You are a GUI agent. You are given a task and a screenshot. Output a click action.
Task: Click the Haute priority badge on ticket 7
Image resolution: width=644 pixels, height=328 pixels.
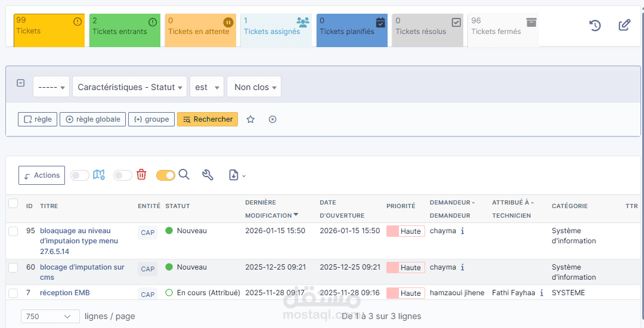tap(406, 293)
